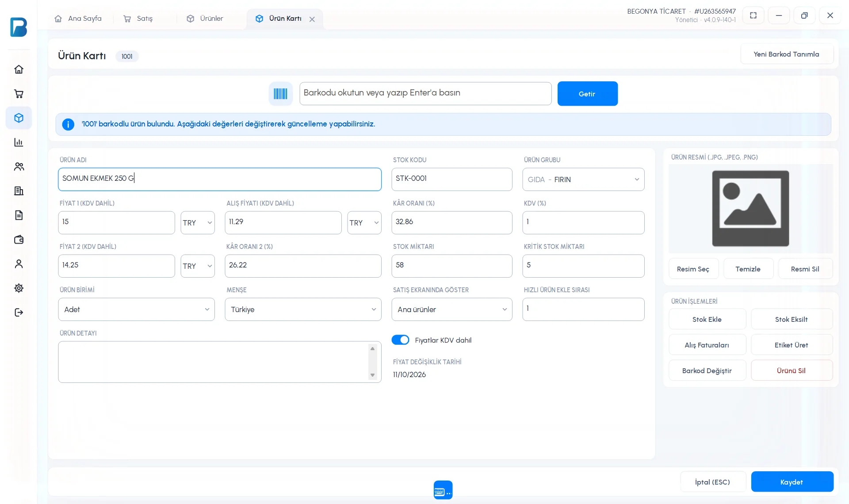
Task: Toggle Fiyatlar KDV dahil switch
Action: point(400,340)
